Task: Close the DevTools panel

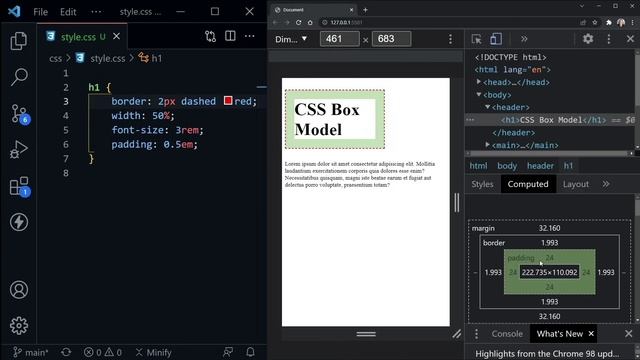Action: click(630, 39)
